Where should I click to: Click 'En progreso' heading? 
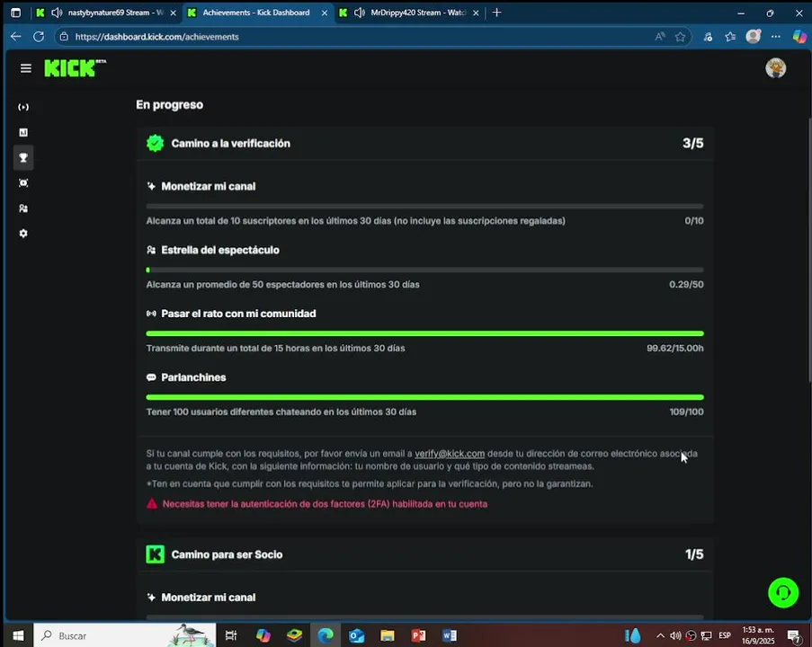point(169,104)
